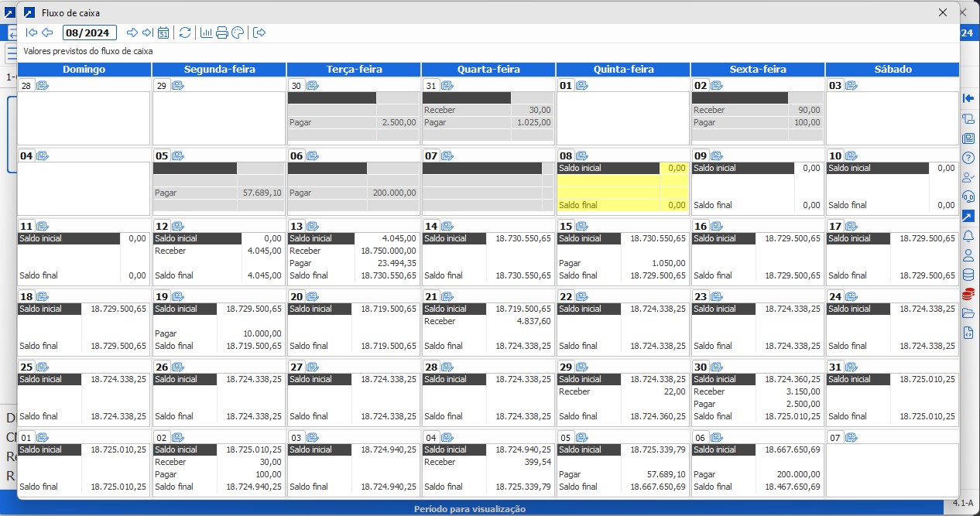Open notifications bell icon
Viewport: 980px width, 516px height.
coord(968,236)
